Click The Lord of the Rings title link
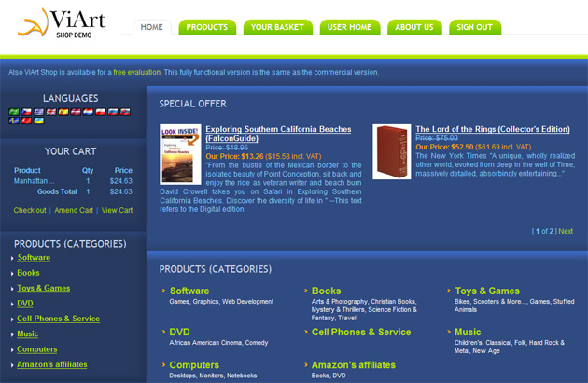The image size is (588, 383). tap(493, 129)
